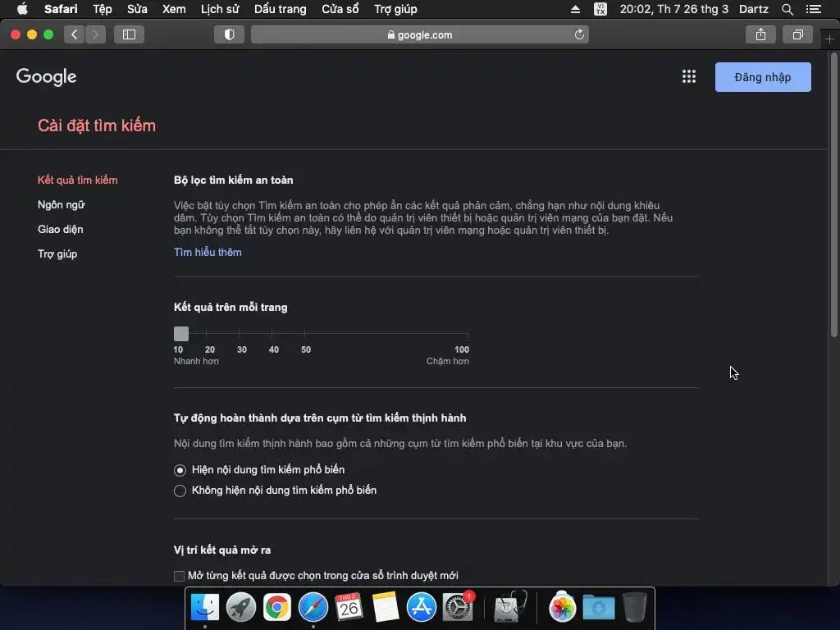This screenshot has height=630, width=840.
Task: Launch Launchpad rocket in the Dock
Action: coord(241,607)
